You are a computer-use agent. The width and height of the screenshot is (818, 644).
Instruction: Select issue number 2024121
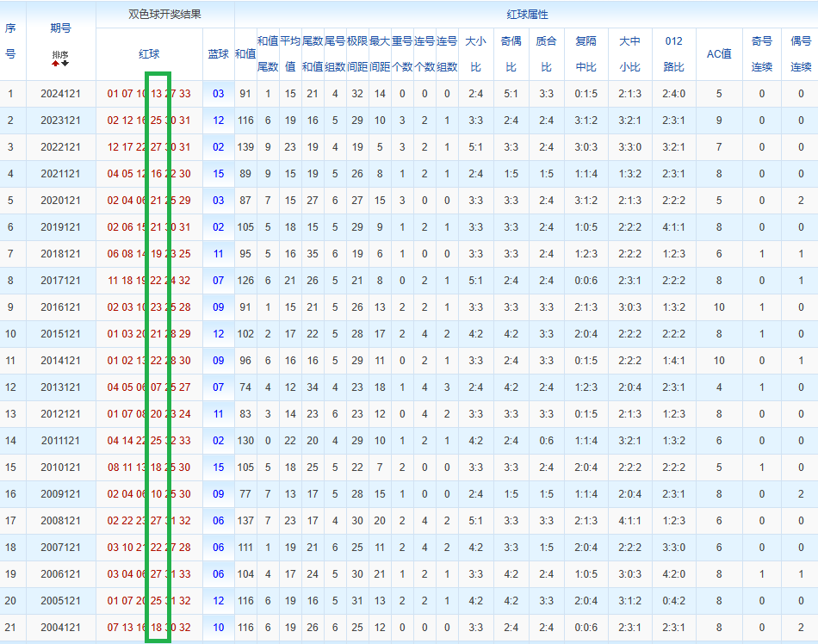click(x=60, y=94)
